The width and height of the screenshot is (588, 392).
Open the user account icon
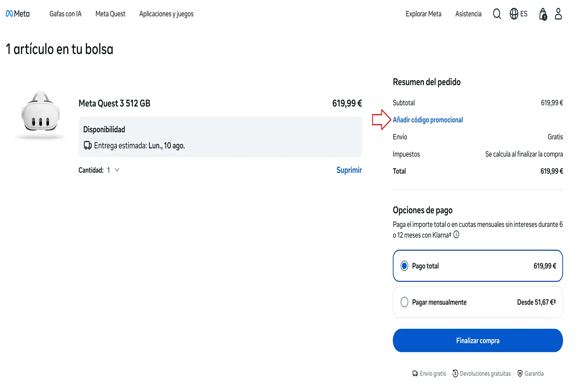pos(559,14)
